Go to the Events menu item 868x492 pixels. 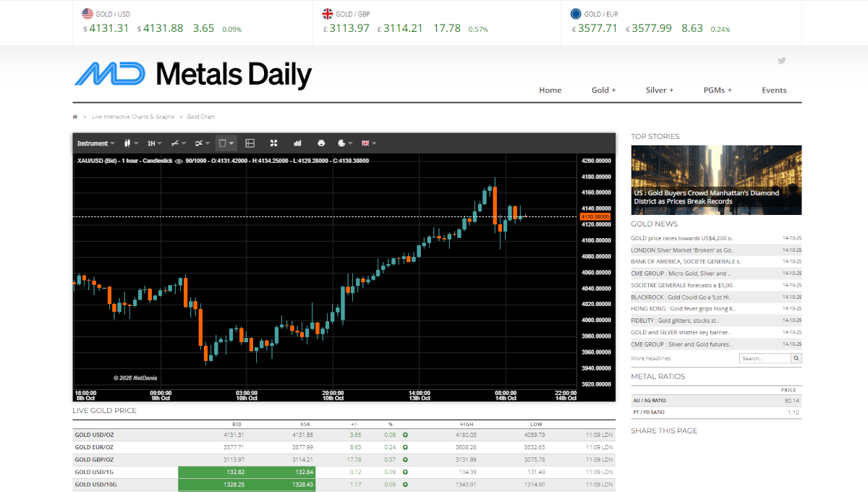(x=774, y=90)
